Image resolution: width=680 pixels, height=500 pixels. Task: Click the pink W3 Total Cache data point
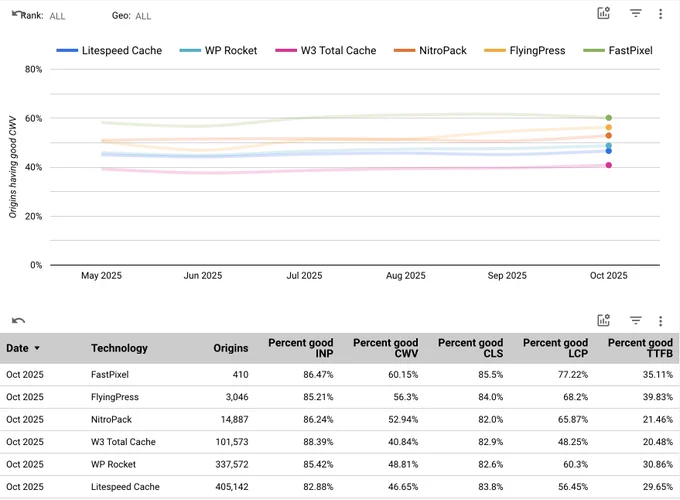click(x=608, y=165)
